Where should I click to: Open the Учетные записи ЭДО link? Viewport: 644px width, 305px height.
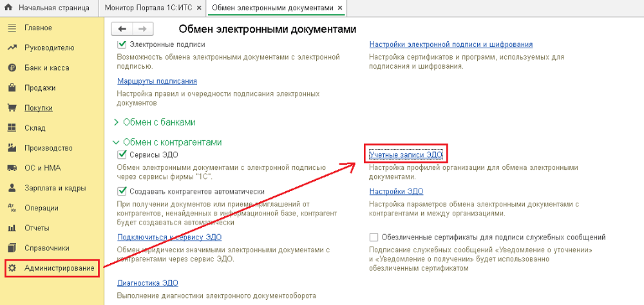(x=406, y=154)
